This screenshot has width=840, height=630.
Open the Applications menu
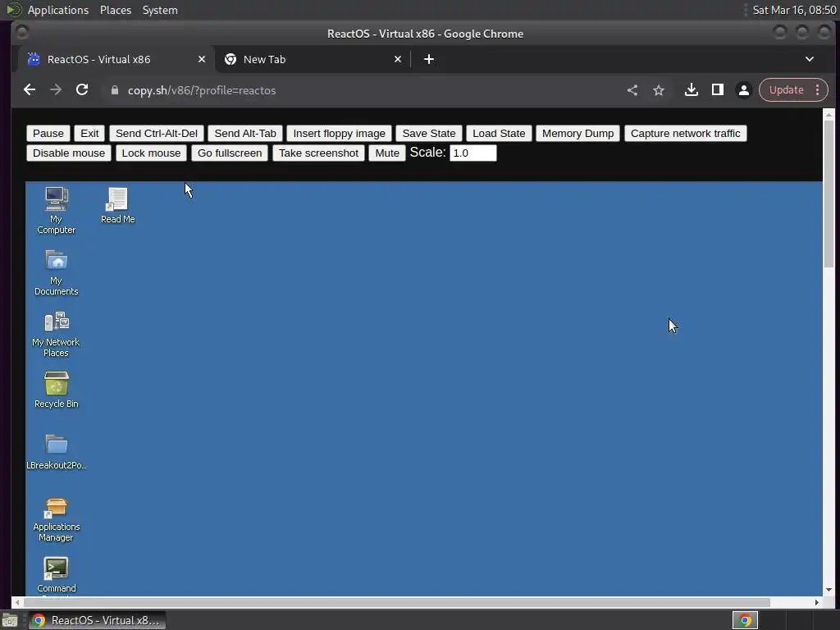coord(58,10)
